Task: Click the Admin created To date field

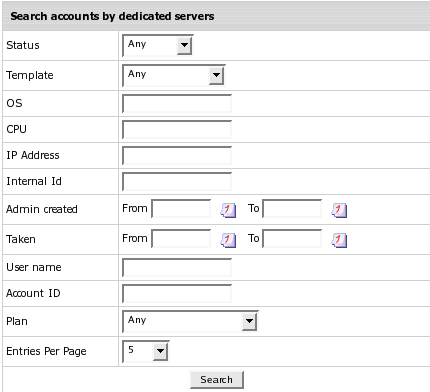Action: pos(292,209)
